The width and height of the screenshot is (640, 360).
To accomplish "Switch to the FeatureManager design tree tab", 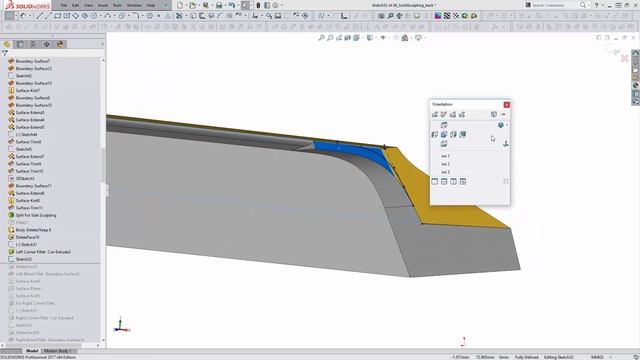I will coord(7,44).
